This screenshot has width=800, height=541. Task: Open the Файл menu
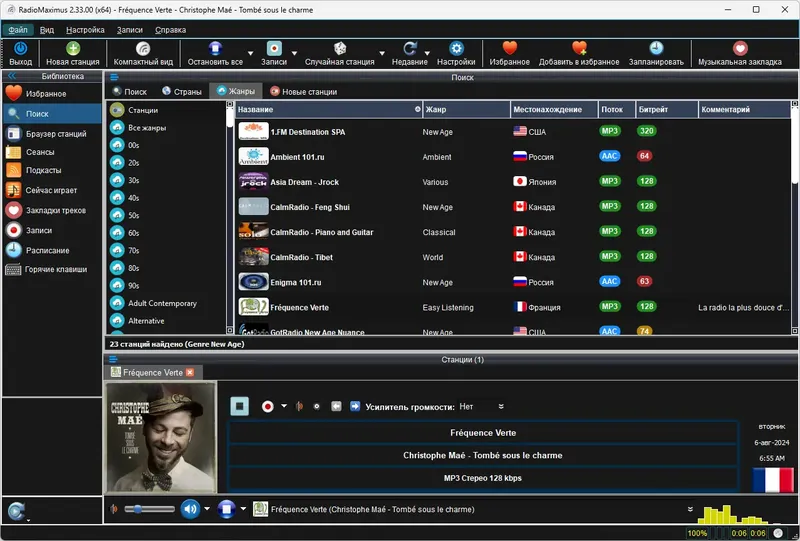18,30
